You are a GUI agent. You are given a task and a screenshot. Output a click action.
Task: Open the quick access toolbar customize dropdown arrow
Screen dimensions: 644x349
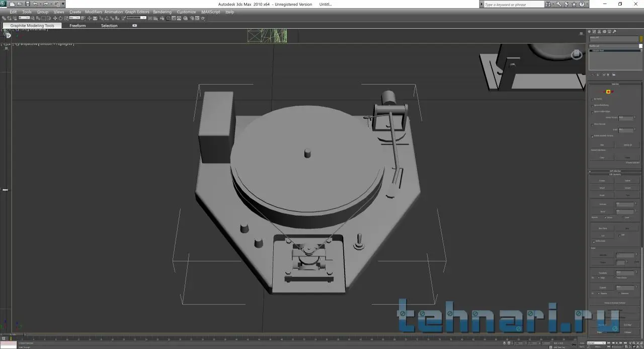click(63, 4)
